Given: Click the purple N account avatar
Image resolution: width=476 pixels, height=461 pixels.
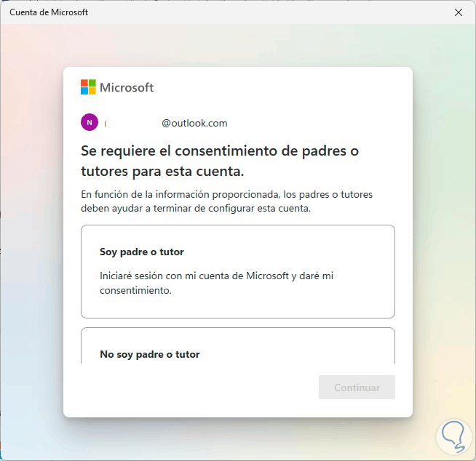Looking at the screenshot, I should (x=90, y=122).
